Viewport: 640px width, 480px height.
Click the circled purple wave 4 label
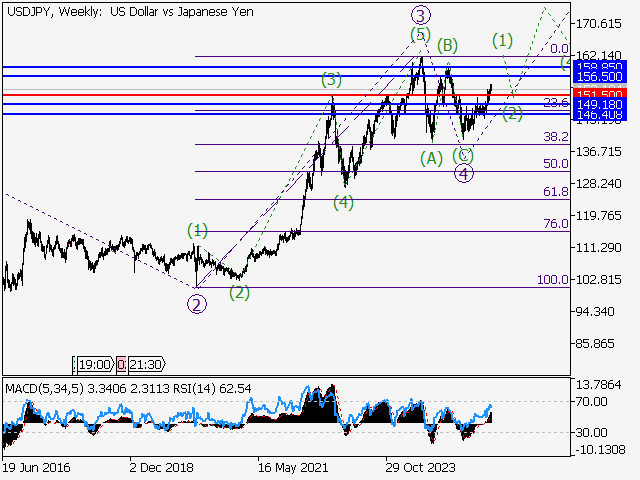[x=464, y=173]
